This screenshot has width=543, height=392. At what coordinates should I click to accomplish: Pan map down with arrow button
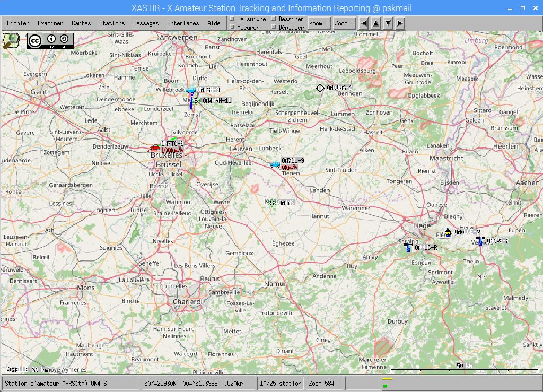(x=388, y=23)
